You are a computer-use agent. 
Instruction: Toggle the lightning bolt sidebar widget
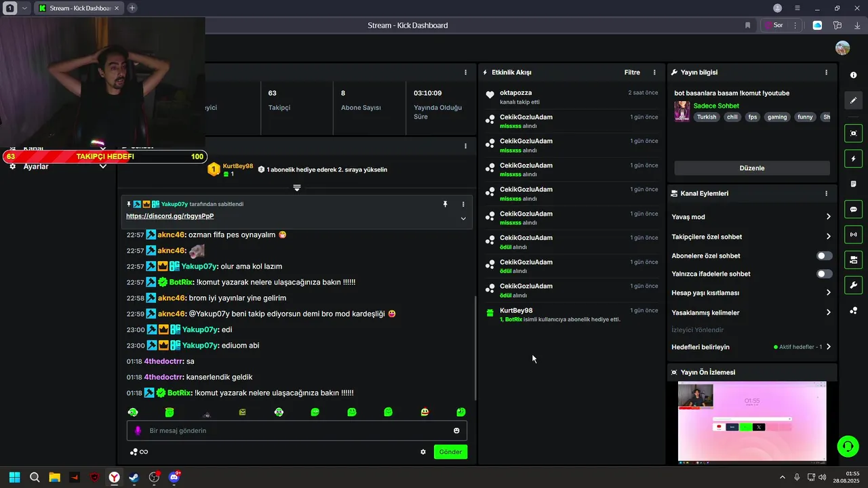coord(854,159)
